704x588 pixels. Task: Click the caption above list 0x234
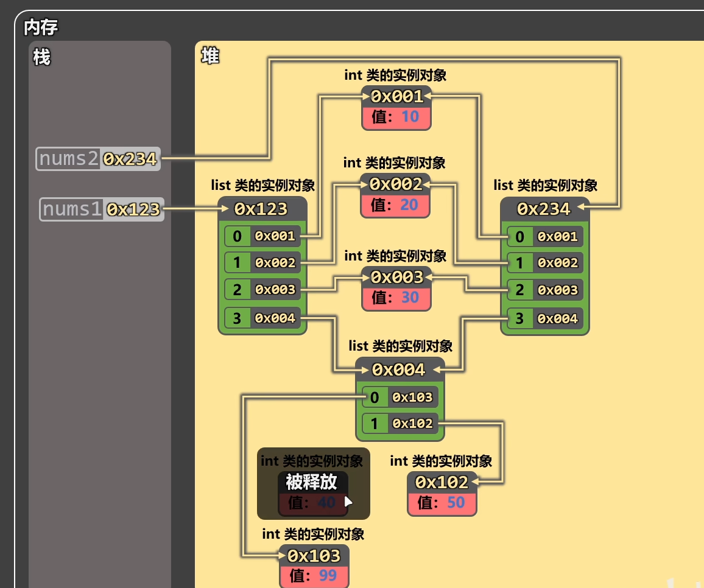pos(546,185)
